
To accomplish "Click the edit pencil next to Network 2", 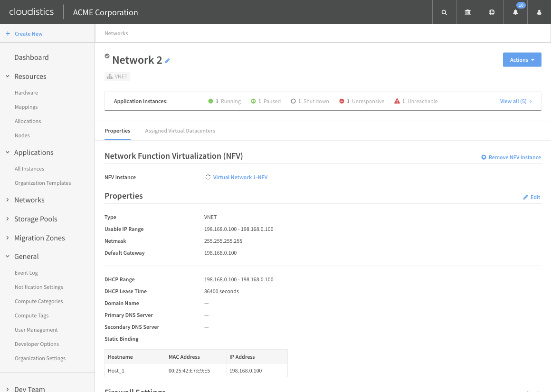I will (167, 60).
